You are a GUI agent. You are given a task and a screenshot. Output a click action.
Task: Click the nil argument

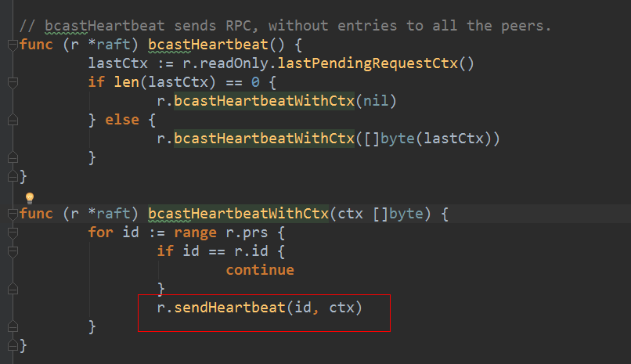tap(376, 101)
